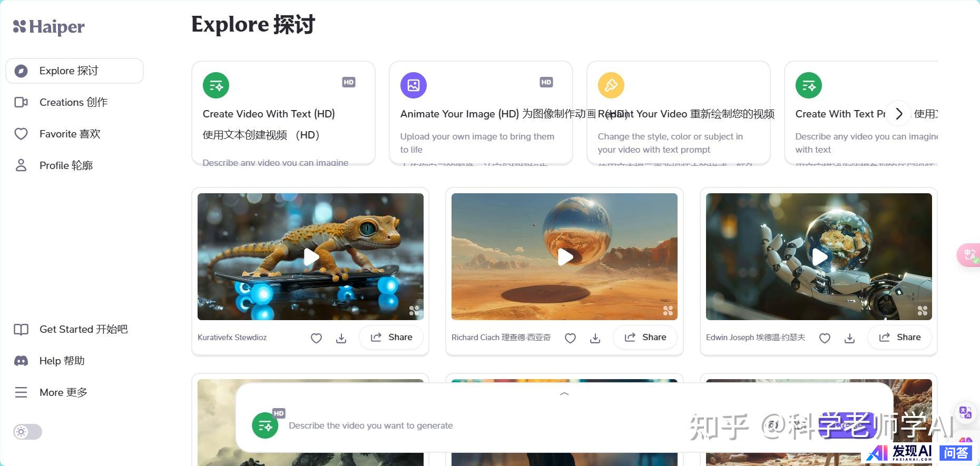Play the robot hand holding Earth video
The image size is (980, 466).
819,257
